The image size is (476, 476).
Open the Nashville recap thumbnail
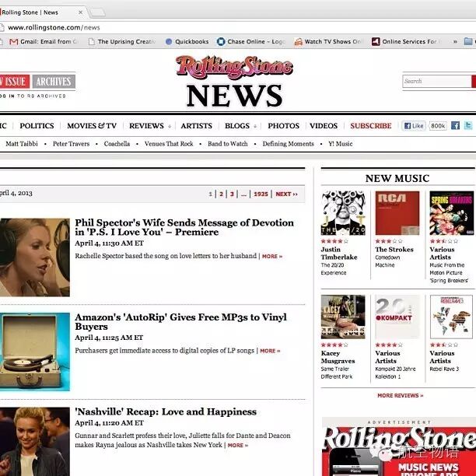[x=35, y=442]
